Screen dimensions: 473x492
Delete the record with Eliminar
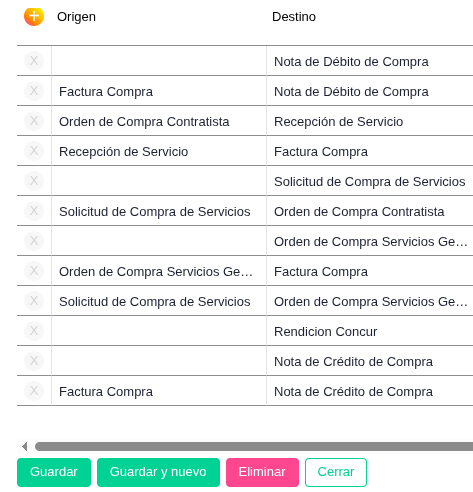pos(262,472)
